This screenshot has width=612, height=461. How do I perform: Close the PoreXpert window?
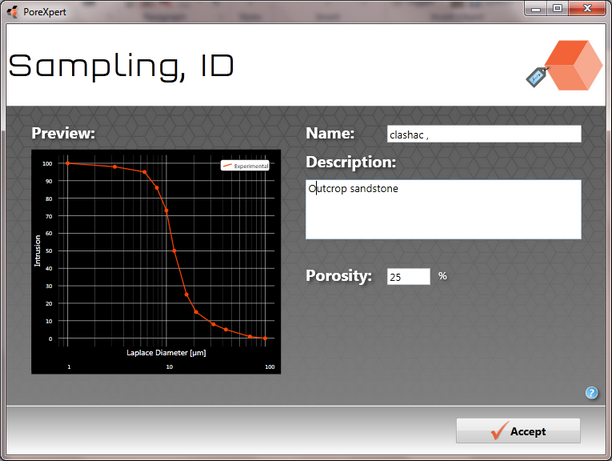point(587,9)
